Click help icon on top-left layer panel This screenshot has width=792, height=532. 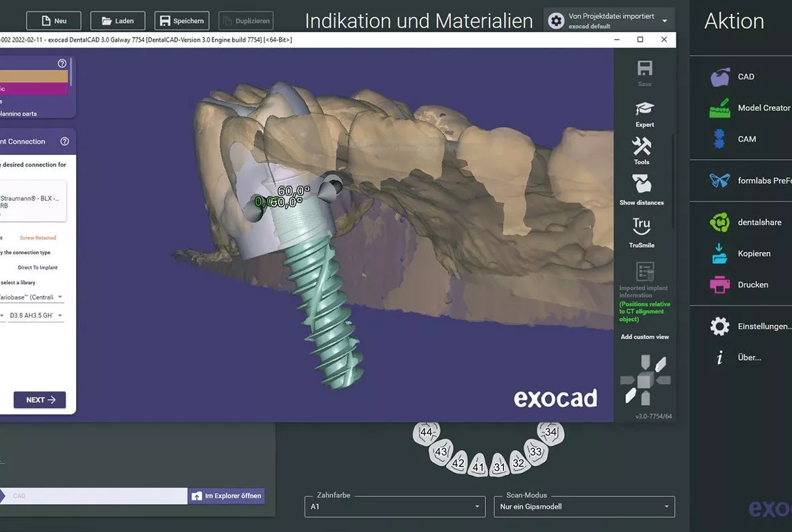(62, 63)
